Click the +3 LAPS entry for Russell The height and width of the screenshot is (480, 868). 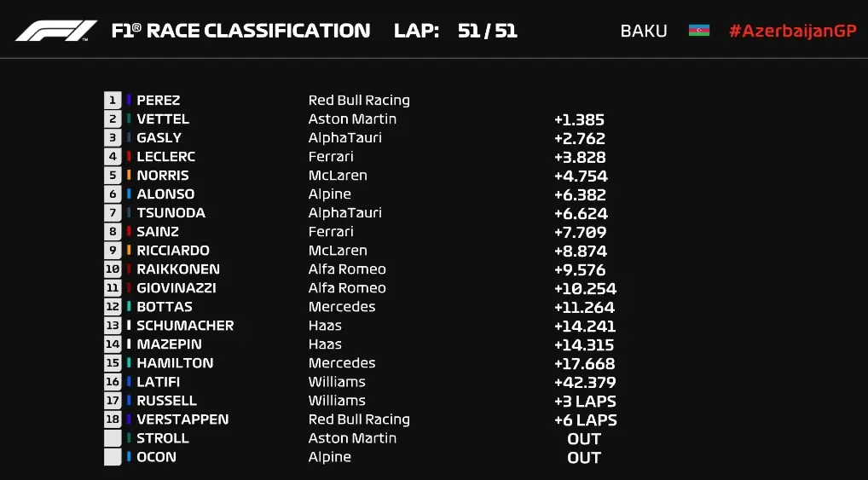(x=585, y=401)
